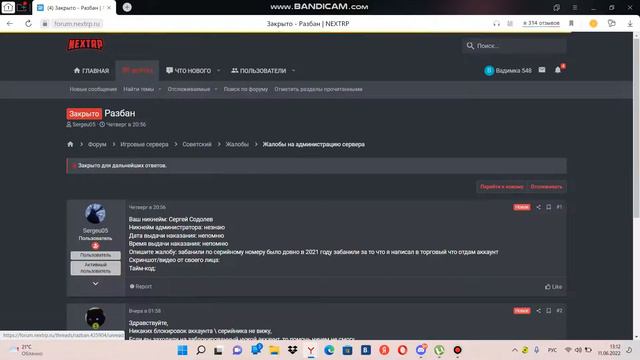Open the browser menu (three lines) in title bar
Viewport: 640px width, 360px height.
[x=575, y=7]
